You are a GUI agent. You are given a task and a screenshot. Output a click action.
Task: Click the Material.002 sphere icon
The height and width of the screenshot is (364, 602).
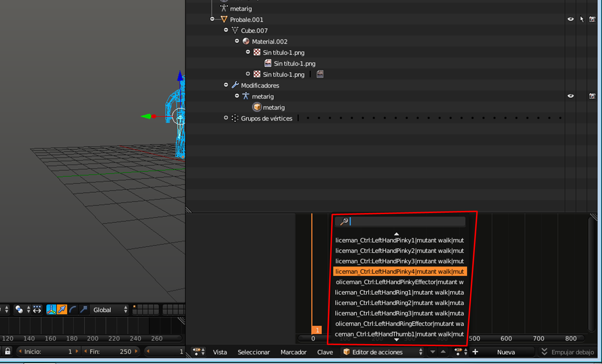tap(246, 41)
